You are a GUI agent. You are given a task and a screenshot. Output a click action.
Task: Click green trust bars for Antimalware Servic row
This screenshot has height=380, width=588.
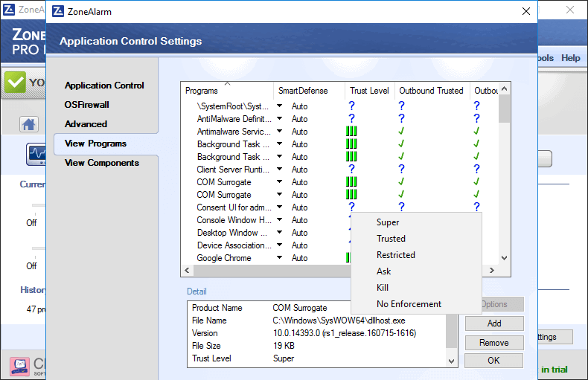351,131
